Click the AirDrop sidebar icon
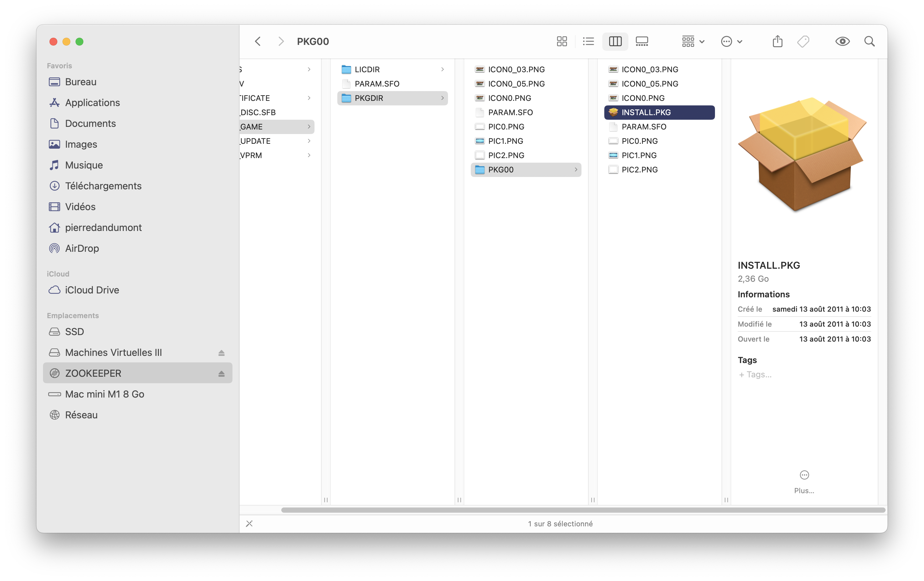The width and height of the screenshot is (924, 581). click(54, 249)
